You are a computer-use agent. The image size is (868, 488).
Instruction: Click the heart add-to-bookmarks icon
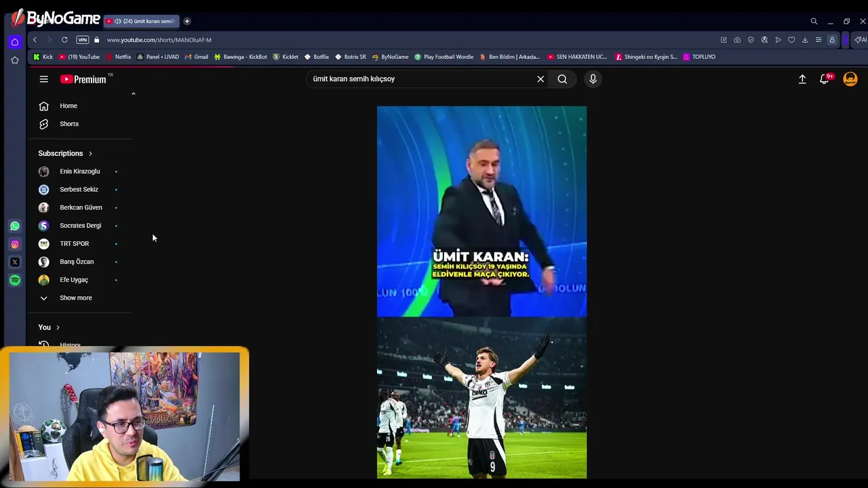pyautogui.click(x=791, y=40)
